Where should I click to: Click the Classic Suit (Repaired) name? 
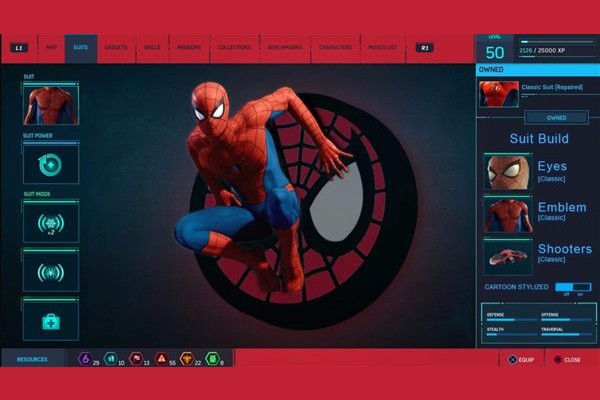552,87
